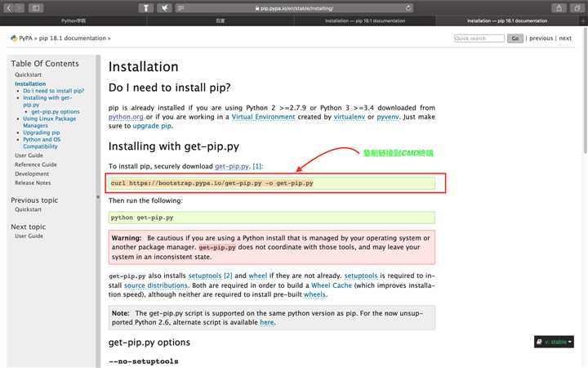Open Release Notes in sidebar
The image size is (588, 368).
[33, 183]
